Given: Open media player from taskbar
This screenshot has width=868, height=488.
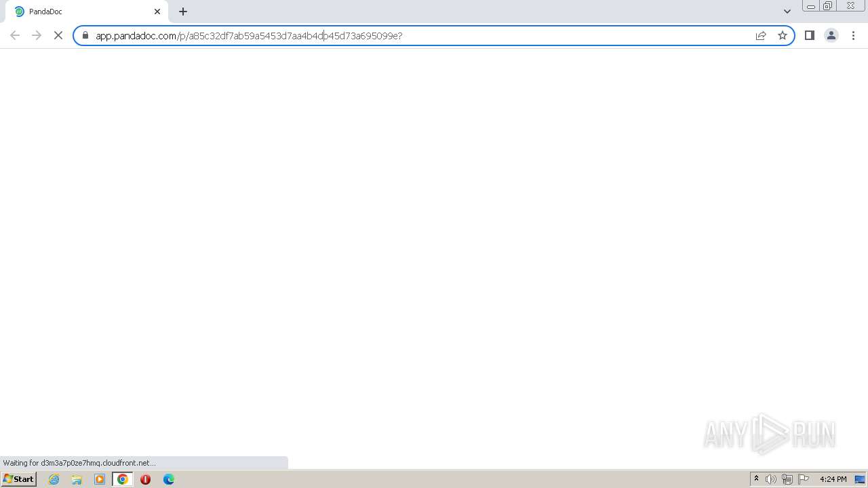Looking at the screenshot, I should tap(100, 479).
